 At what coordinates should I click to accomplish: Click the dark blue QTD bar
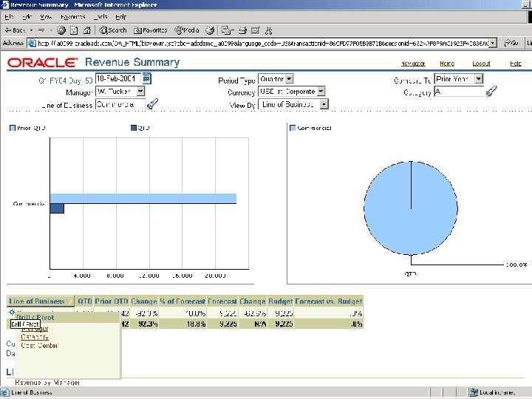click(57, 208)
